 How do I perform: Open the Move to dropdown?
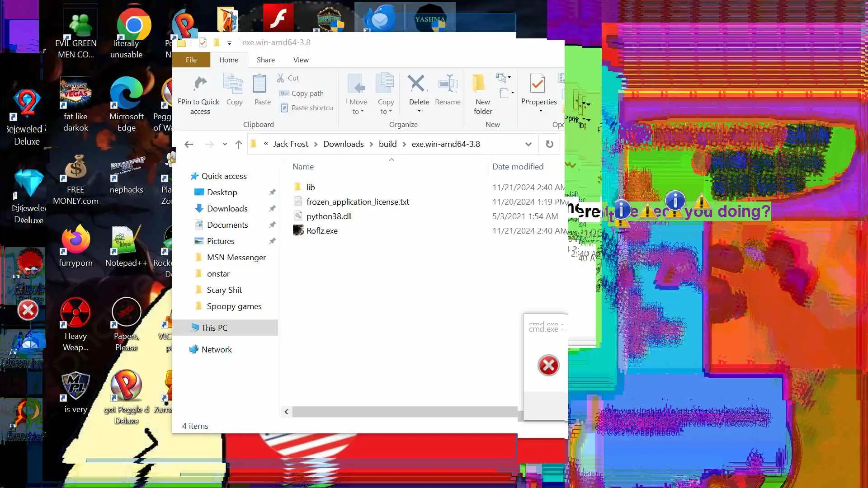(x=358, y=107)
